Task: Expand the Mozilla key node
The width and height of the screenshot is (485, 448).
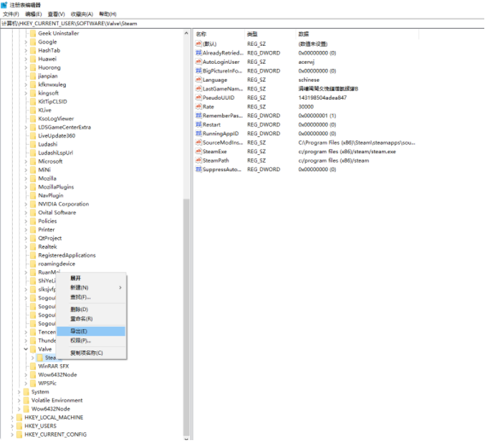Action: (26, 178)
